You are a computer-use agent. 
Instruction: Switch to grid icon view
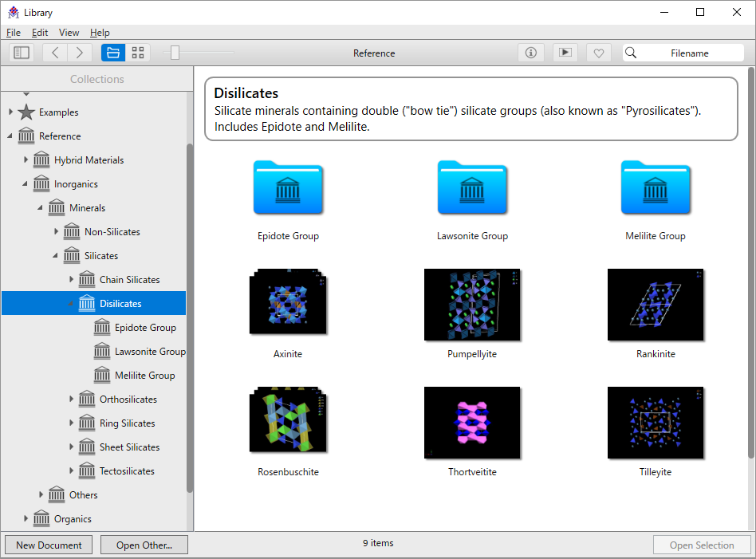(x=138, y=53)
